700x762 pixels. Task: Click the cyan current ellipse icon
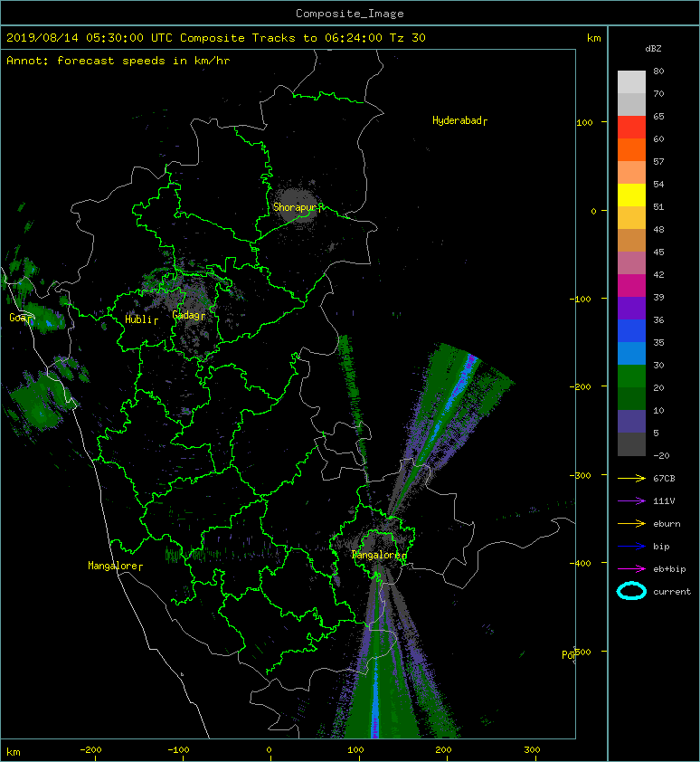[x=631, y=591]
